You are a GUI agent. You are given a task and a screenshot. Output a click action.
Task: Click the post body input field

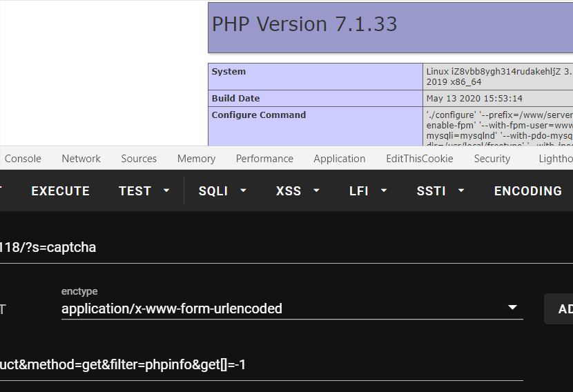(262, 364)
